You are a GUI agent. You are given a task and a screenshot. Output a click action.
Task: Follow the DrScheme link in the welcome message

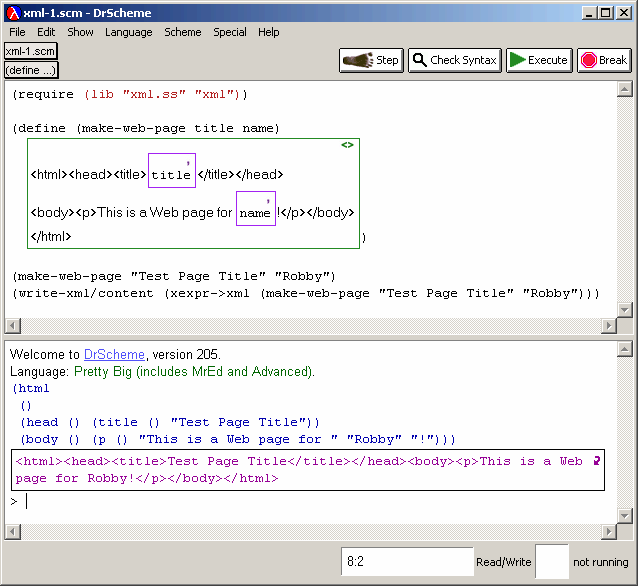[x=114, y=354]
